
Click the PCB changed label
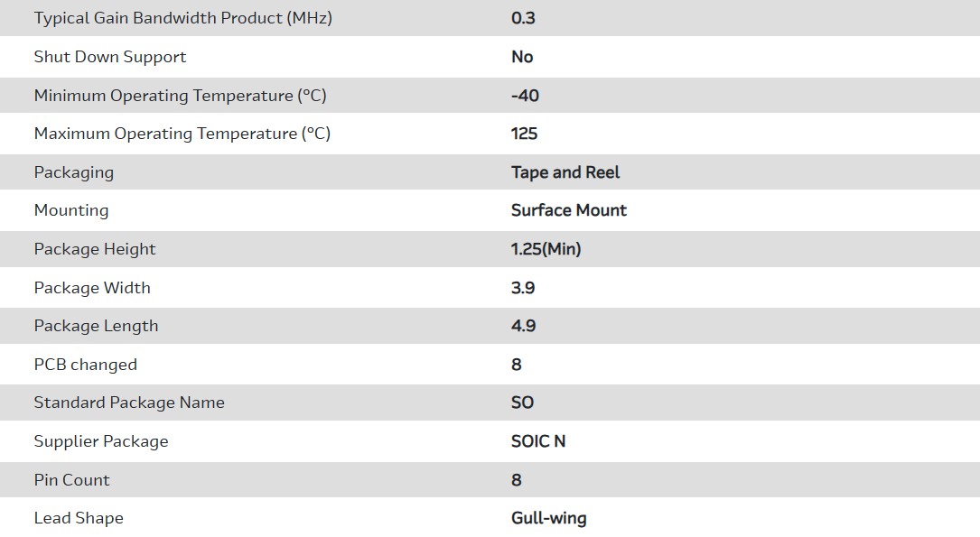tap(85, 365)
